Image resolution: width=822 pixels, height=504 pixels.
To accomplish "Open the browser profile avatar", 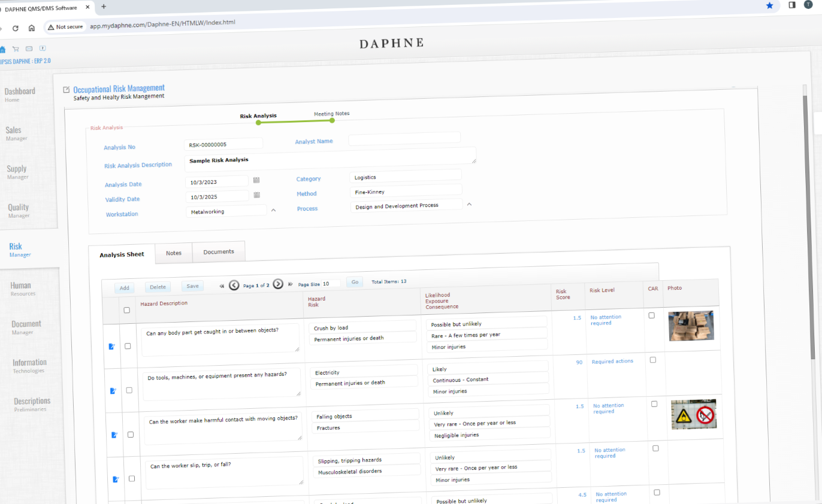I will pyautogui.click(x=808, y=4).
